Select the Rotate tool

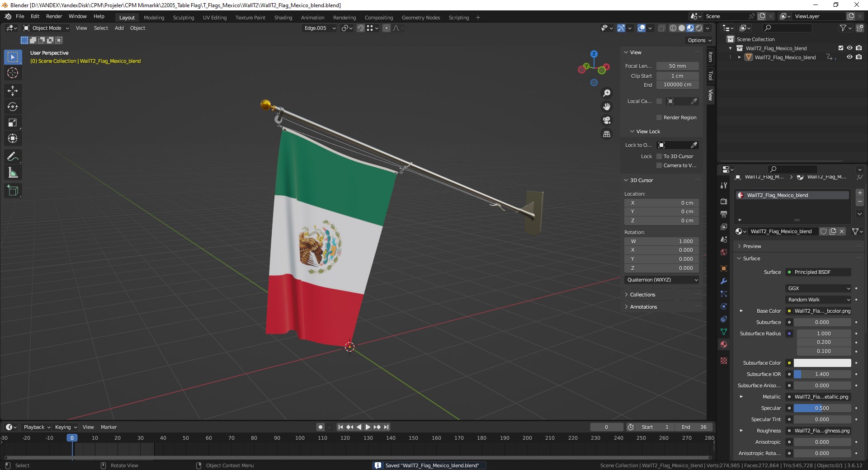point(13,107)
